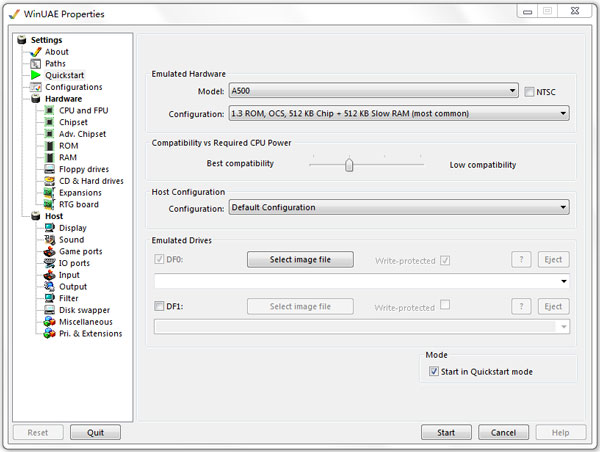Image resolution: width=600 pixels, height=452 pixels.
Task: Click the Paths icon in settings tree
Action: click(x=35, y=64)
